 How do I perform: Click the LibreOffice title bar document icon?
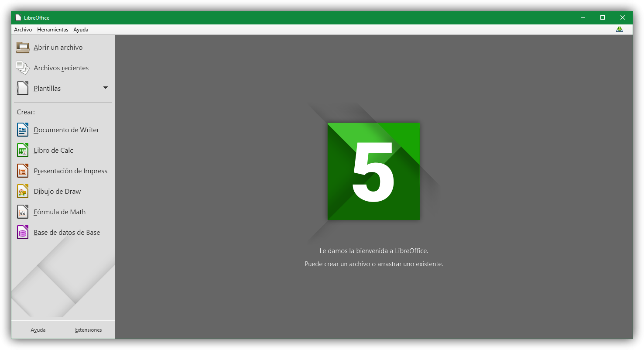pyautogui.click(x=18, y=17)
